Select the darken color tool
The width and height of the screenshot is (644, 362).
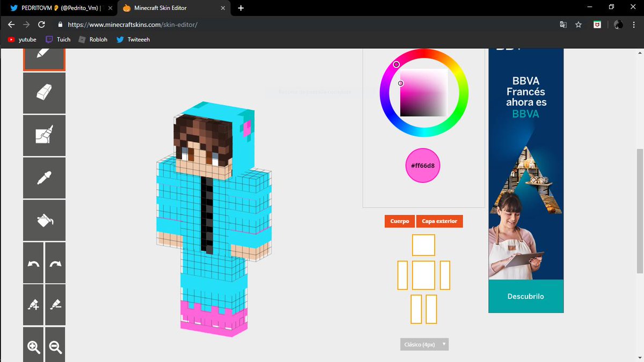tap(55, 305)
